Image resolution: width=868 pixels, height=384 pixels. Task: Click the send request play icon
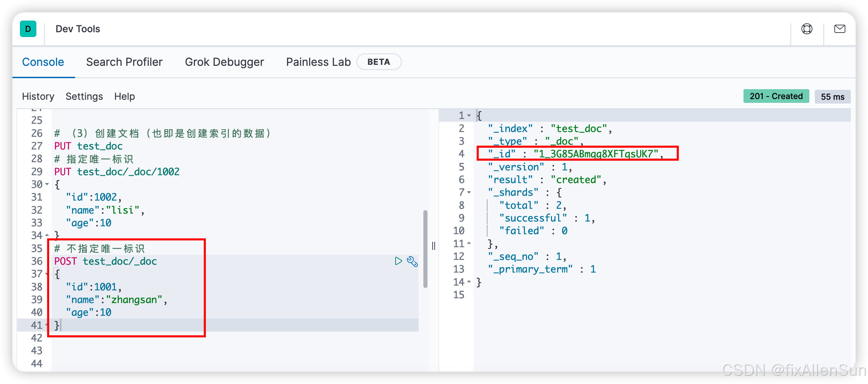tap(398, 261)
